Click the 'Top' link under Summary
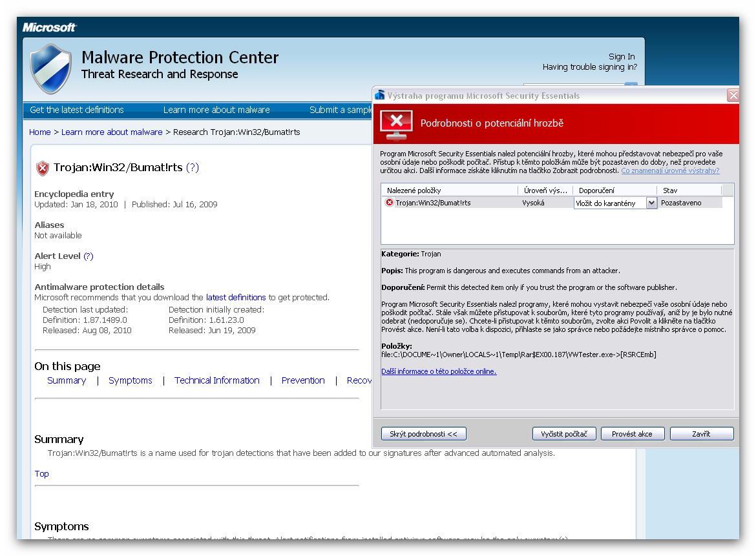 pyautogui.click(x=41, y=473)
